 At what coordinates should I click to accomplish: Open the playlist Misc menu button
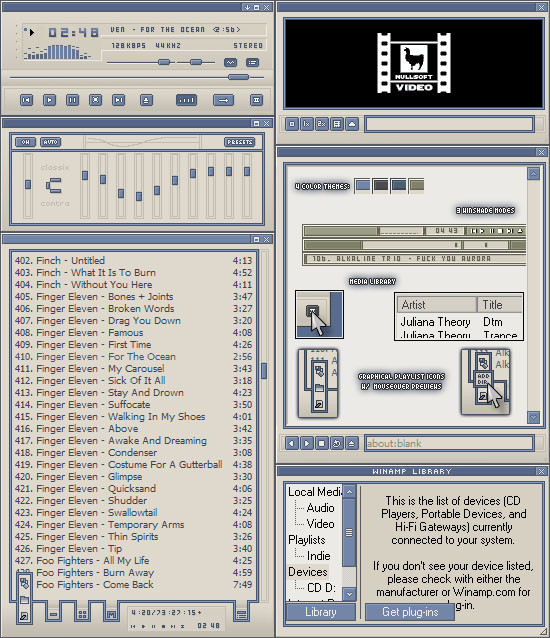[111, 614]
